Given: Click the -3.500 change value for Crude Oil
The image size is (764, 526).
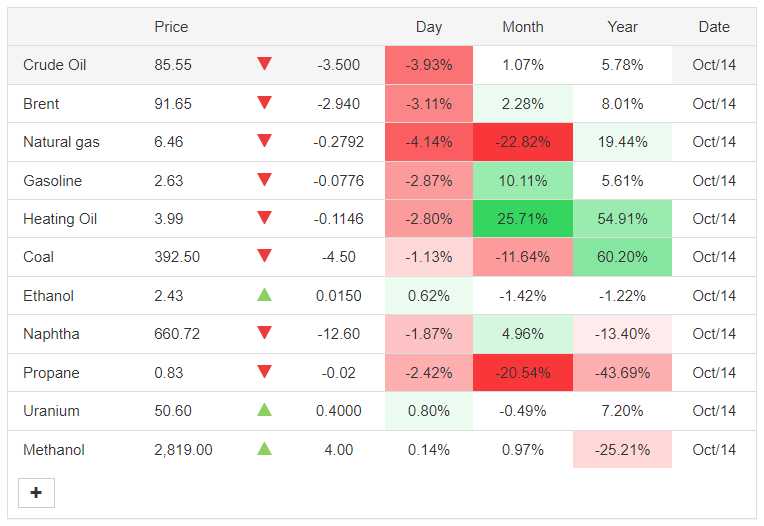Looking at the screenshot, I should 339,65.
